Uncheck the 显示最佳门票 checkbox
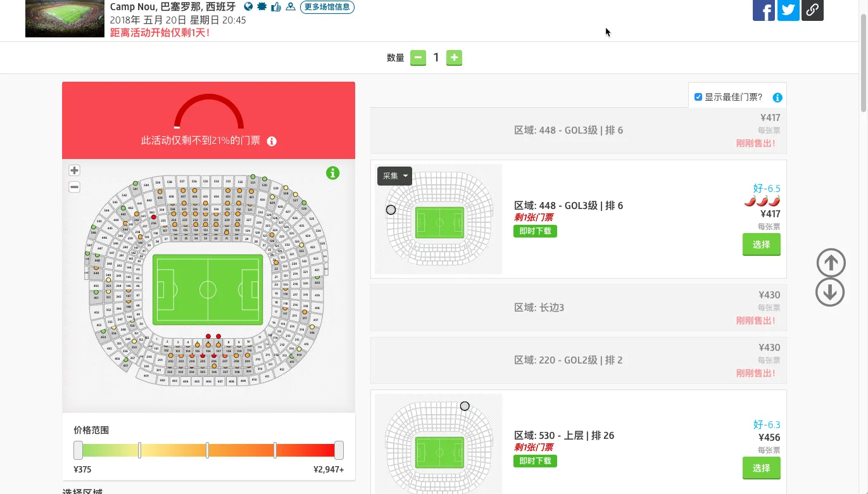This screenshot has height=494, width=868. point(698,97)
